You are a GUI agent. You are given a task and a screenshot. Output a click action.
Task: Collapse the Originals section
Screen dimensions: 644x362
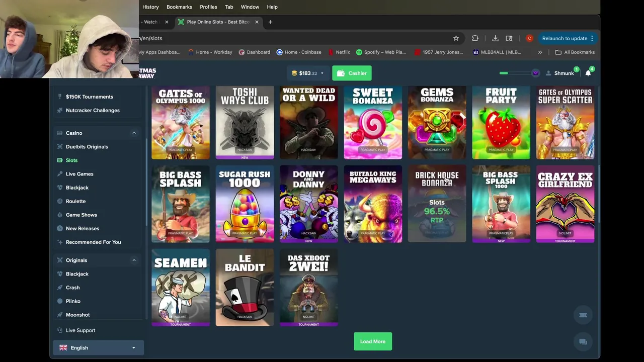point(134,260)
